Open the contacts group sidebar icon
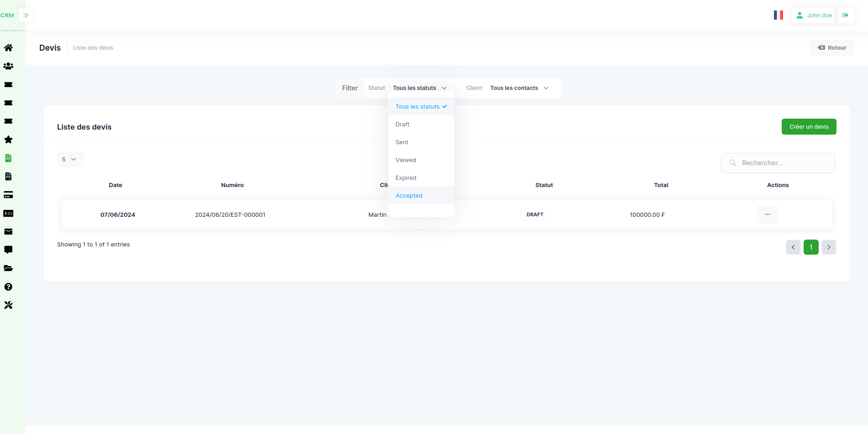The height and width of the screenshot is (434, 868). (8, 66)
